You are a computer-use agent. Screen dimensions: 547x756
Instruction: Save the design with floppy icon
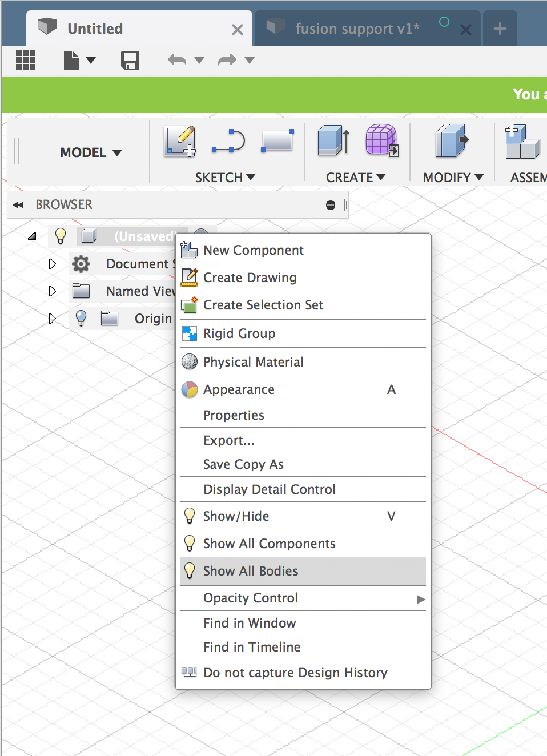[x=130, y=60]
